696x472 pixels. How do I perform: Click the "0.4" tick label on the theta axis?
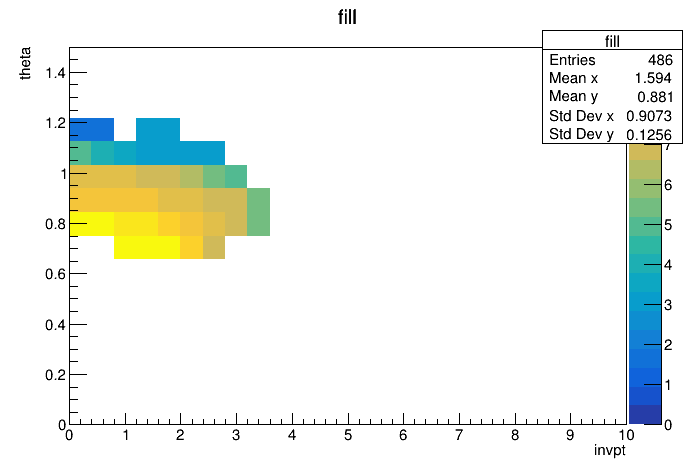click(55, 325)
